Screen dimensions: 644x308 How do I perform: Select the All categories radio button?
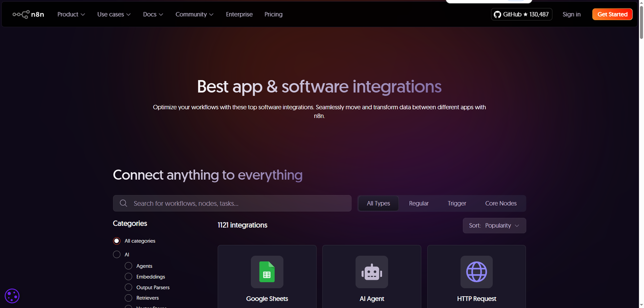[117, 241]
